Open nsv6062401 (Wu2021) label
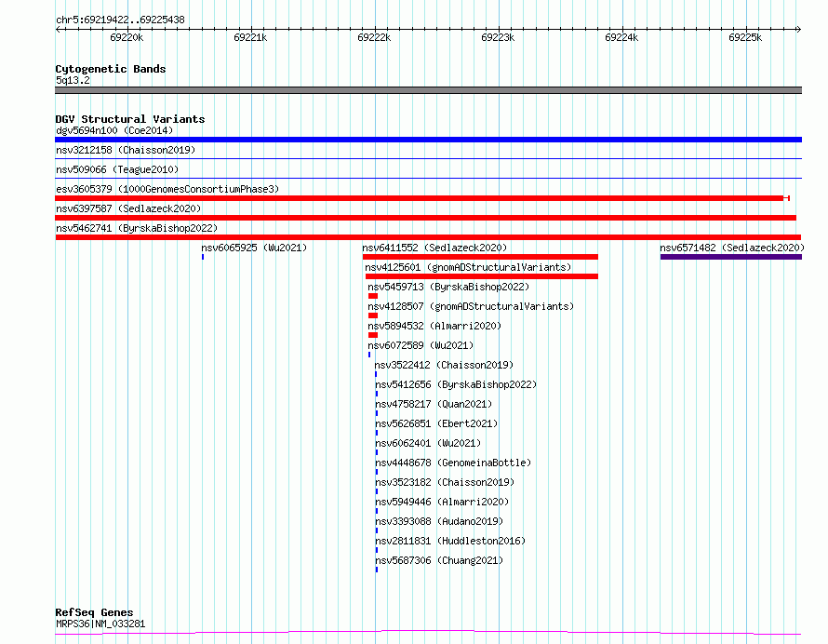The image size is (828, 644). pos(428,443)
